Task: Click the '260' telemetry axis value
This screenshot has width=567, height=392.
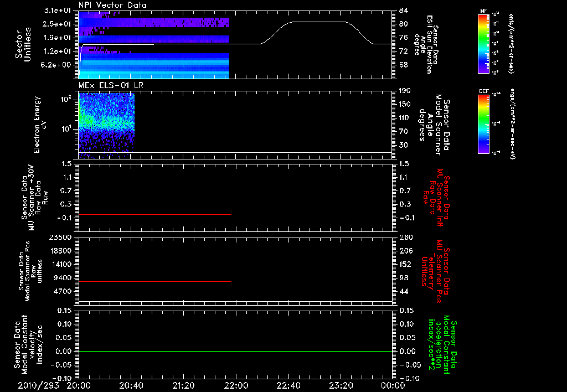Action: [406, 238]
